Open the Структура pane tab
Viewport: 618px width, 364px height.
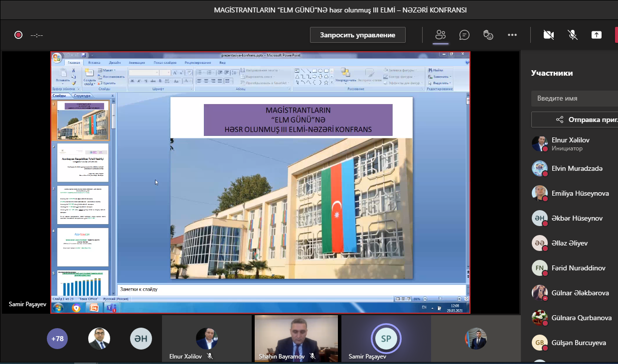[x=82, y=96]
